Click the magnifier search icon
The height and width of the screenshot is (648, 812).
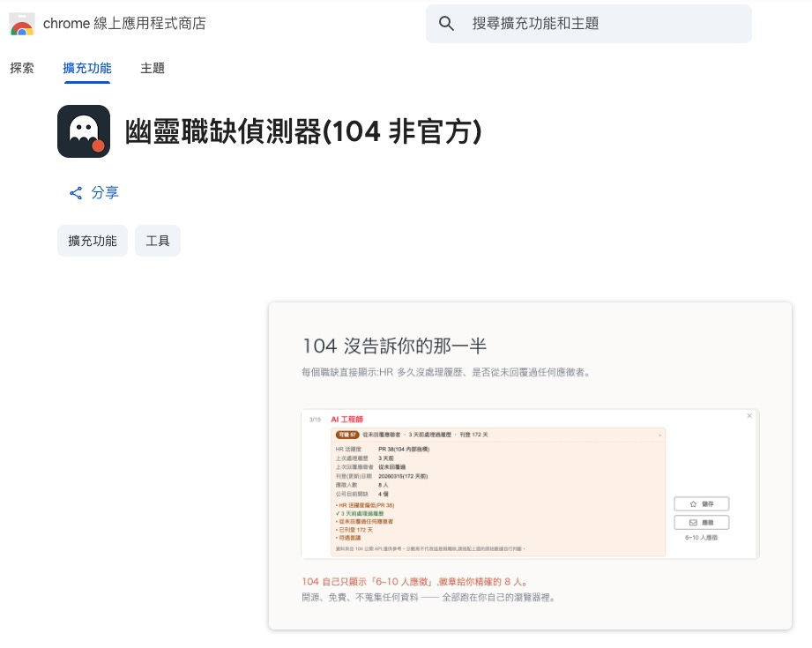point(446,23)
